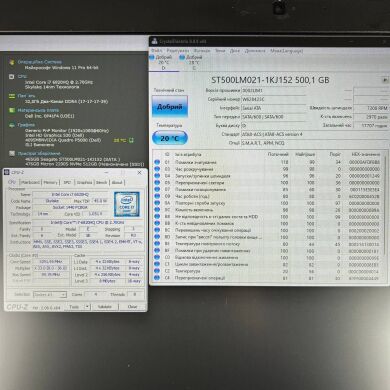Click status circle for attribute ID BC
Viewport: 390px width, 390px height.
[x=157, y=230]
